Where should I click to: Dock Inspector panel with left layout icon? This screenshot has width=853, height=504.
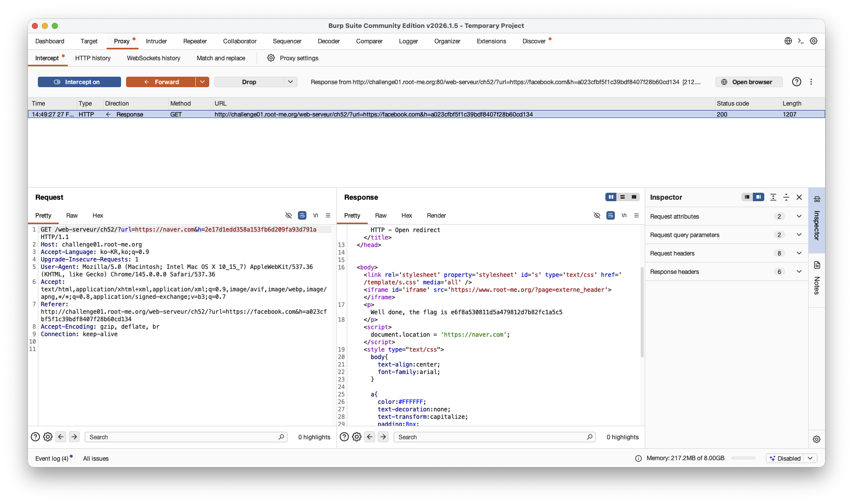[x=747, y=197]
